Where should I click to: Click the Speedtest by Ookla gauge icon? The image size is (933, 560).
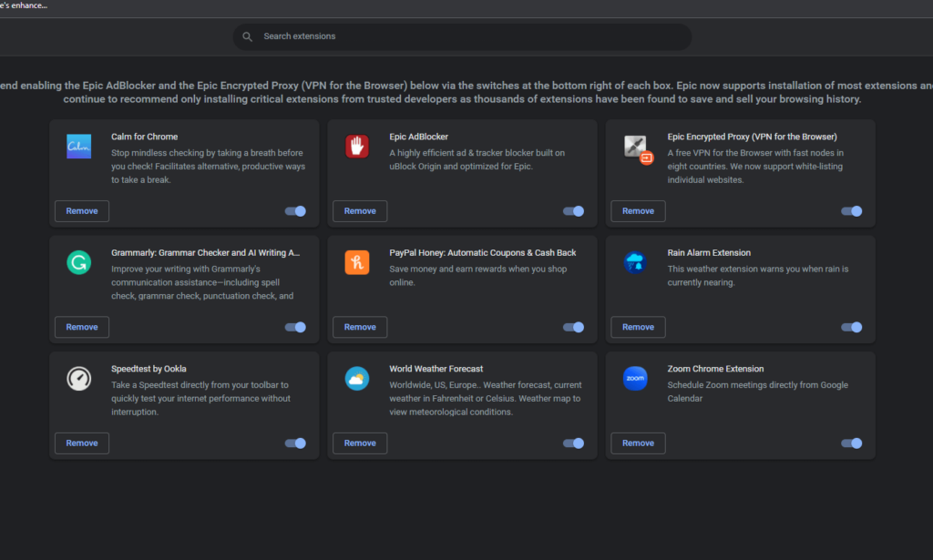point(79,378)
